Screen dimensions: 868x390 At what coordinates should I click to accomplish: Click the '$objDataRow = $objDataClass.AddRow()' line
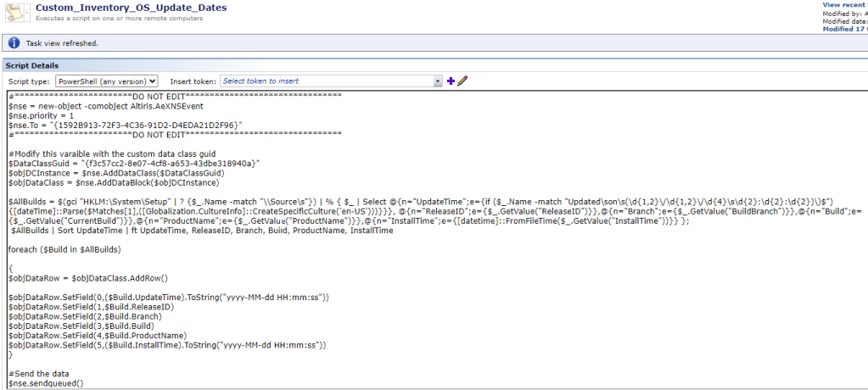(88, 278)
